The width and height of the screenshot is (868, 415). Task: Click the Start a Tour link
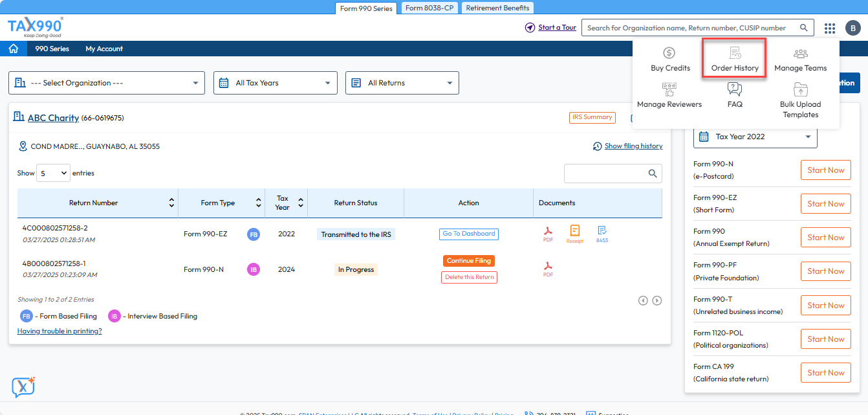click(x=557, y=28)
